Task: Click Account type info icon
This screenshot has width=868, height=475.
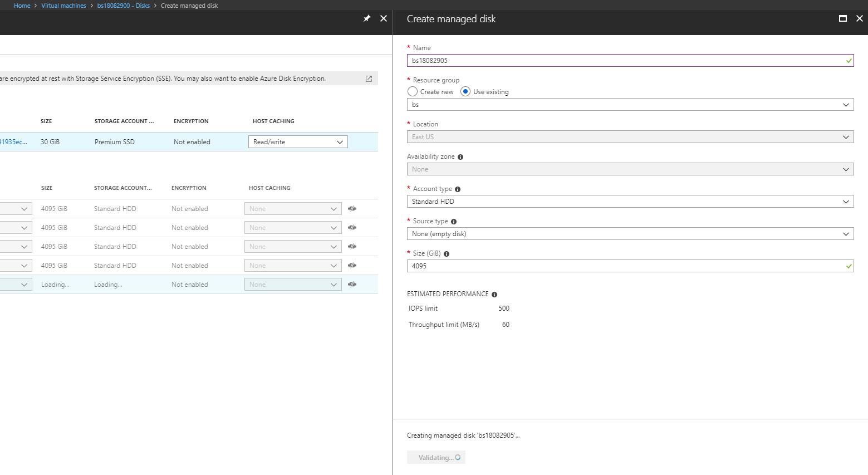Action: pyautogui.click(x=458, y=189)
